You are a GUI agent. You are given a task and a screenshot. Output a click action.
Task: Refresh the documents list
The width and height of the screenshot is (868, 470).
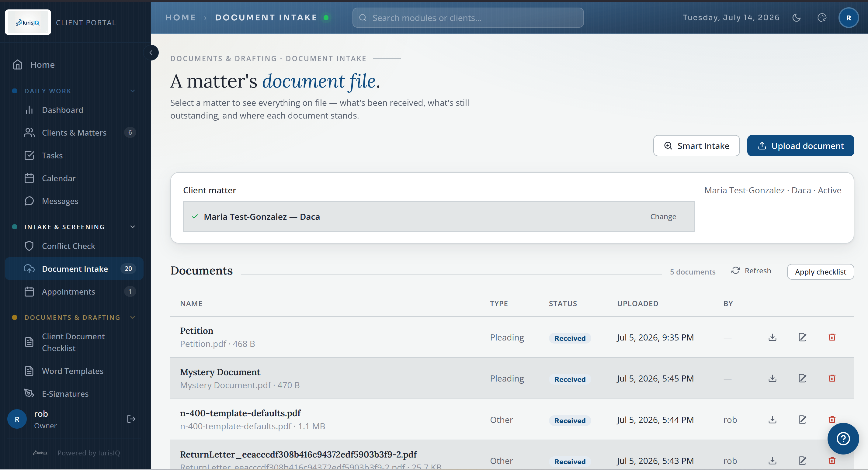tap(751, 271)
